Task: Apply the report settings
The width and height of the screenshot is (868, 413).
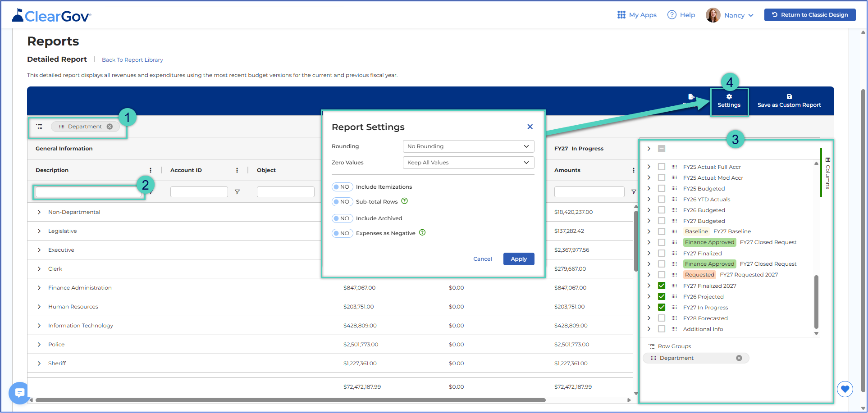Action: coord(519,259)
